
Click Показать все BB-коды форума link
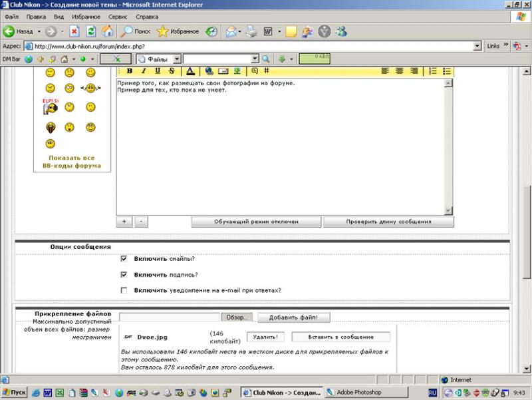coord(72,162)
